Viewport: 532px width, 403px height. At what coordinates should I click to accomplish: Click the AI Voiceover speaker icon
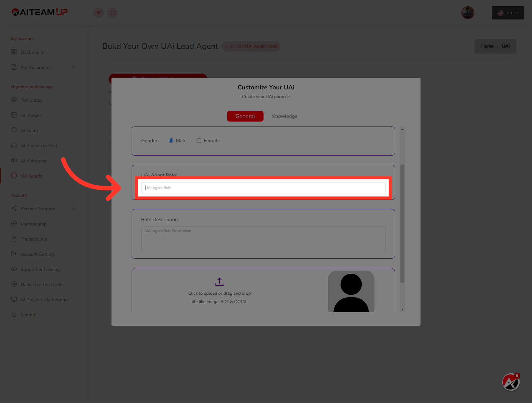(x=14, y=161)
